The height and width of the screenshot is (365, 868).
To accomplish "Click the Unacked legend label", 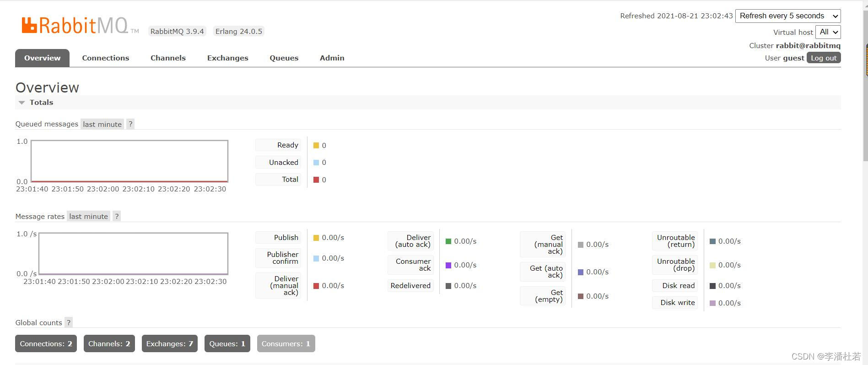I will coord(278,163).
